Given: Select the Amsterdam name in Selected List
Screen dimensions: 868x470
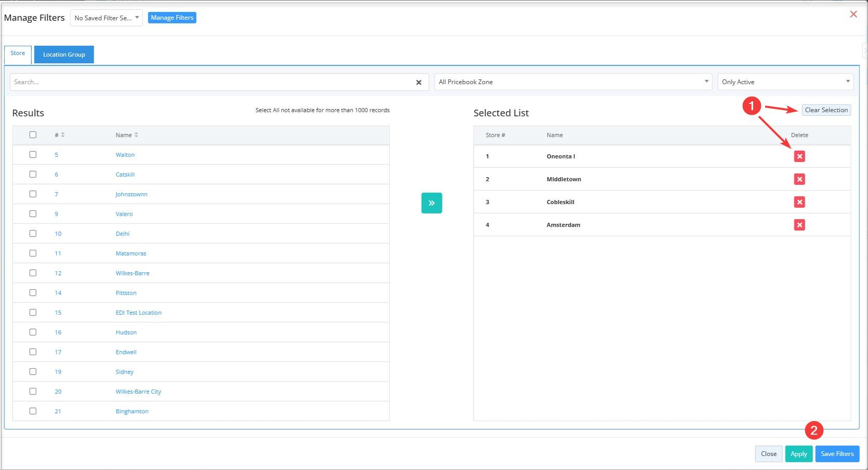Looking at the screenshot, I should coord(563,225).
